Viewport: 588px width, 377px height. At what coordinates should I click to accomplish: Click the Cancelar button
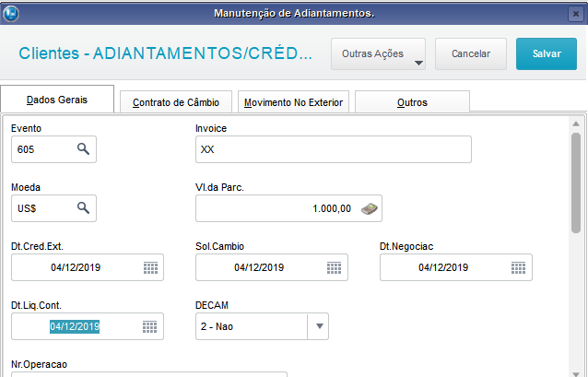pos(471,54)
